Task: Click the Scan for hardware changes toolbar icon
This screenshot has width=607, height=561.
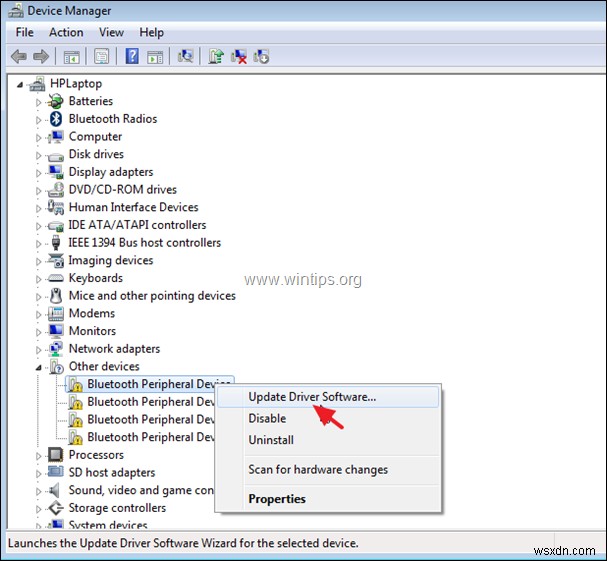Action: tap(185, 57)
